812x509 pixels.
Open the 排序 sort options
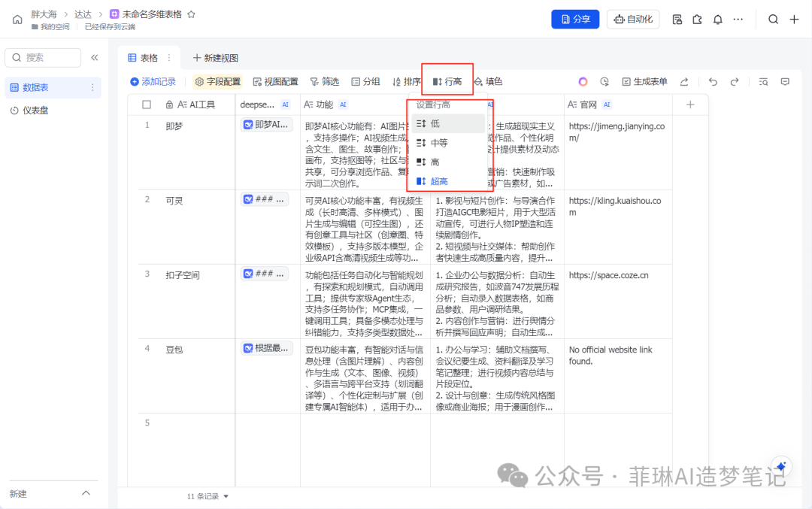click(407, 82)
